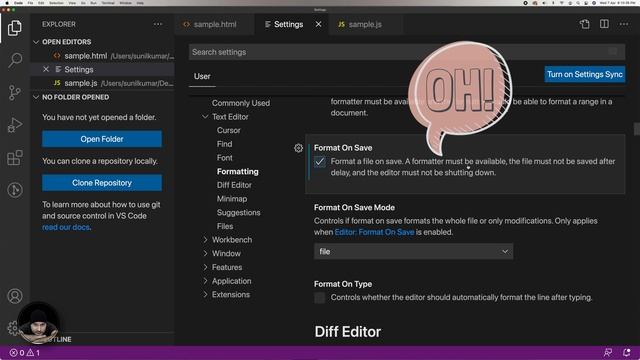Open Explorer views and more actions menu
640x360 pixels.
tap(158, 24)
